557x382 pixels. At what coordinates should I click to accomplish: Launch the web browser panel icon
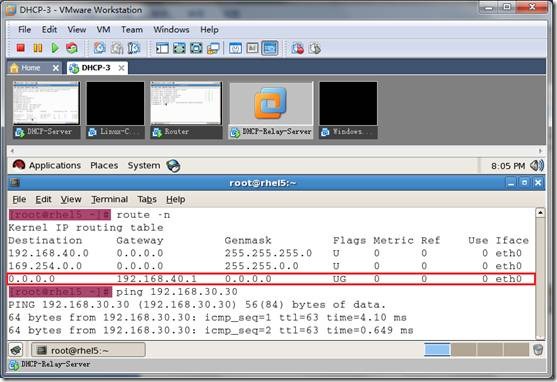tap(173, 166)
